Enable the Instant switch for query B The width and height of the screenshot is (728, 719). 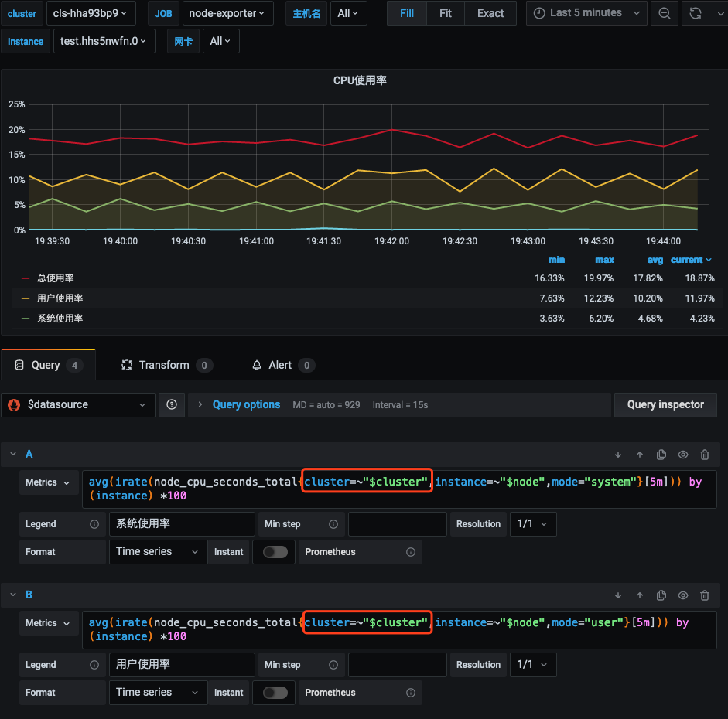tap(275, 693)
